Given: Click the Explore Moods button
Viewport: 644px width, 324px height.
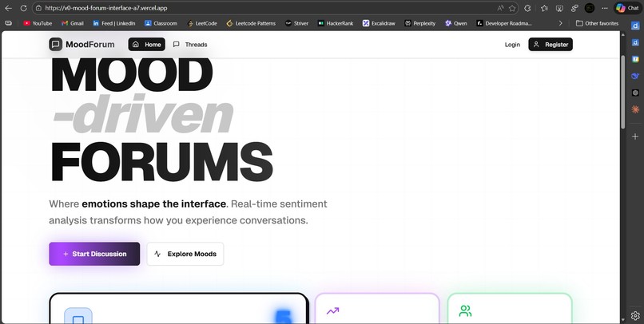Looking at the screenshot, I should tap(185, 254).
